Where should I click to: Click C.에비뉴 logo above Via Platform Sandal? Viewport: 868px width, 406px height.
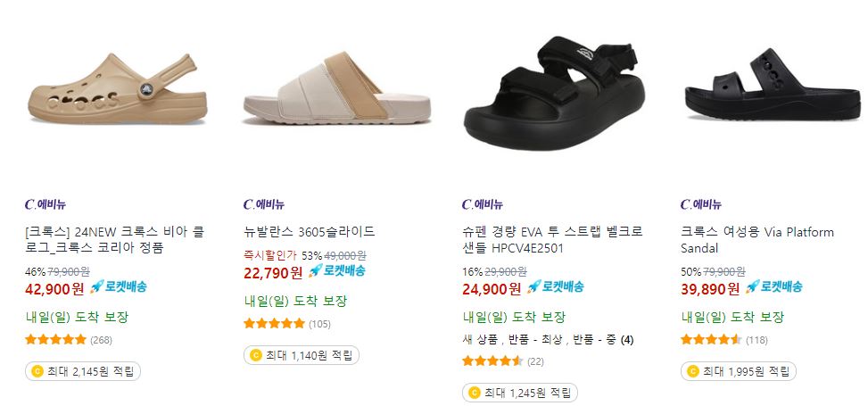(x=701, y=204)
